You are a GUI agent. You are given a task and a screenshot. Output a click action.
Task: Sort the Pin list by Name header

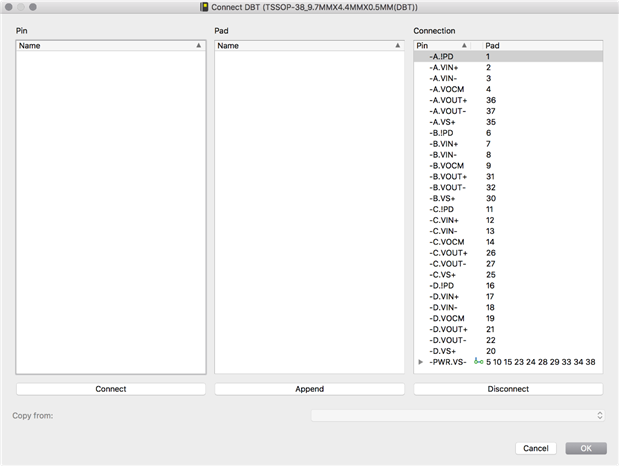(x=111, y=46)
